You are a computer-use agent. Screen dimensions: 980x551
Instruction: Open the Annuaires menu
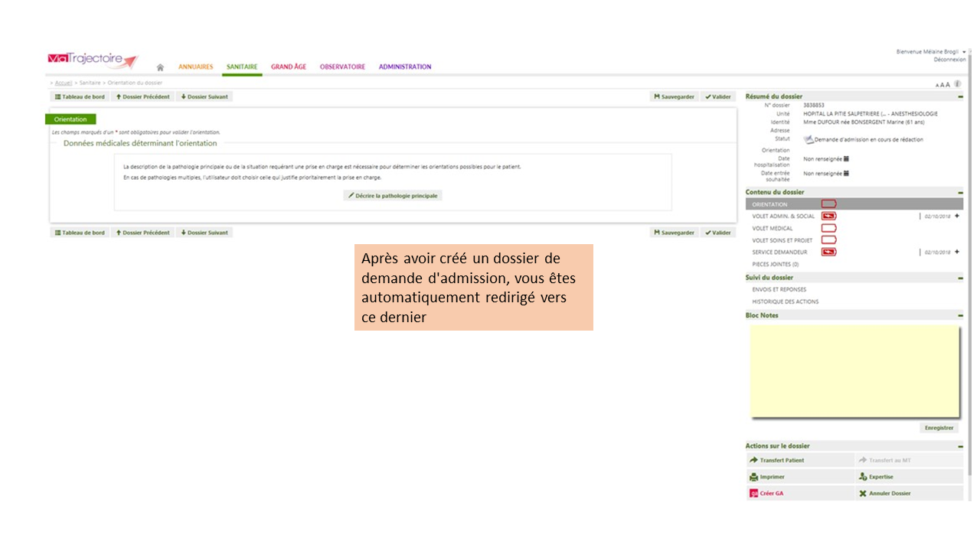195,67
